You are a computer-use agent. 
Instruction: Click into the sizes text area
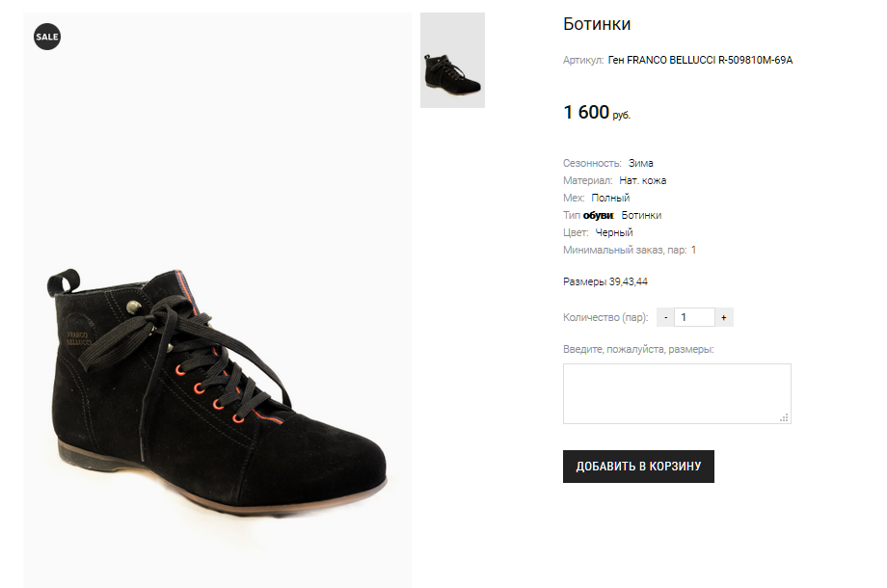[675, 392]
